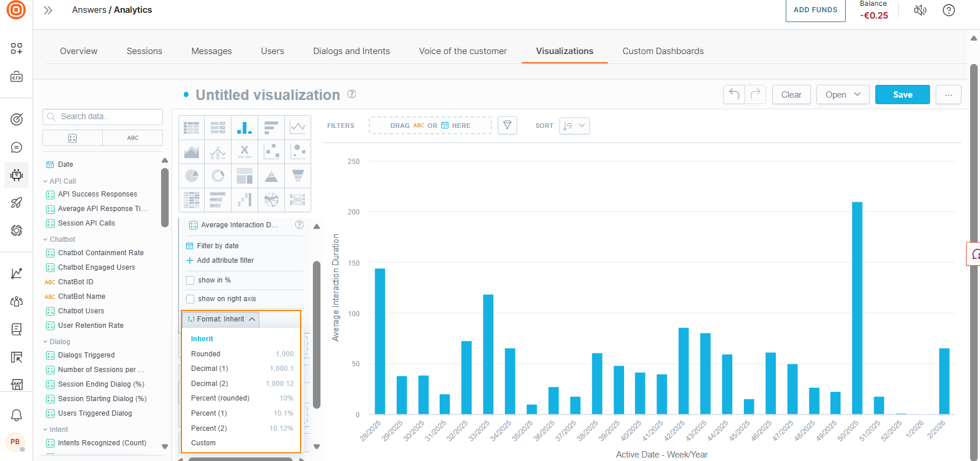Click the Save button

point(902,95)
